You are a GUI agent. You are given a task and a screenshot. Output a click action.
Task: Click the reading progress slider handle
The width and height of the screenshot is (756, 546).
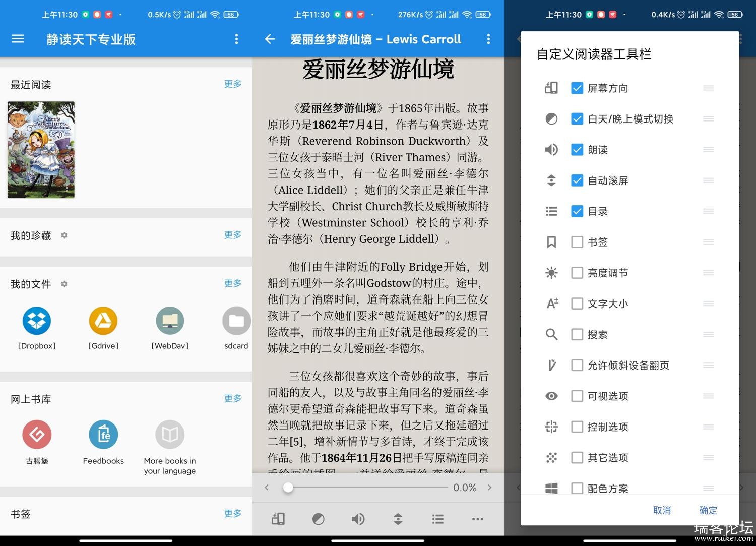[288, 488]
